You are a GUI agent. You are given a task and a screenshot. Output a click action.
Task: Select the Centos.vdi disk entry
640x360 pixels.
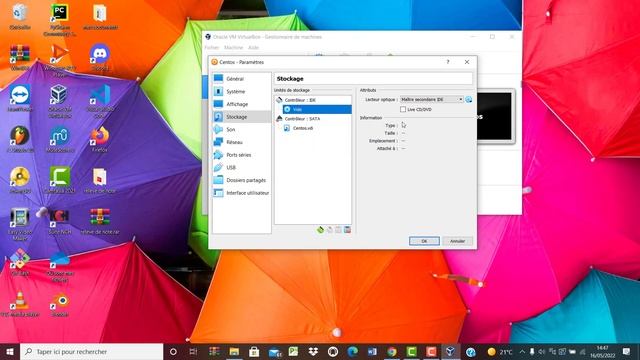click(303, 128)
